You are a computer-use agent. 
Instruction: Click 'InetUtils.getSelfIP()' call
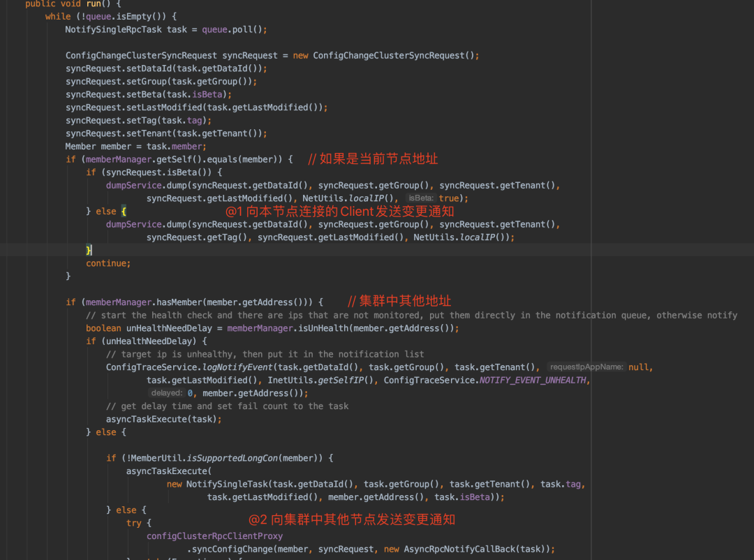(x=320, y=380)
